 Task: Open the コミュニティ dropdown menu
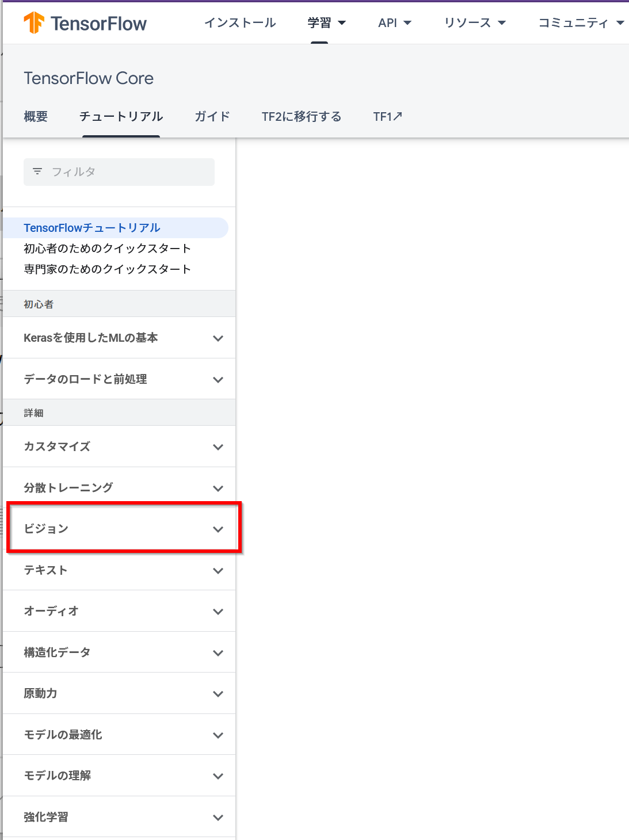tap(581, 23)
